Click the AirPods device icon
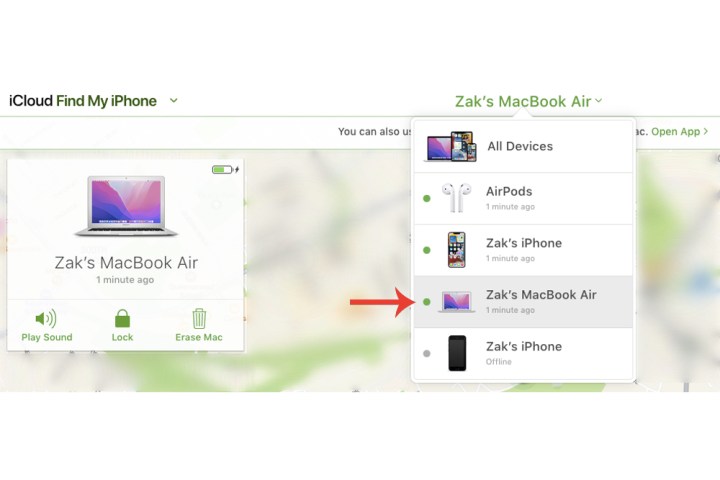The image size is (720, 480). click(456, 198)
